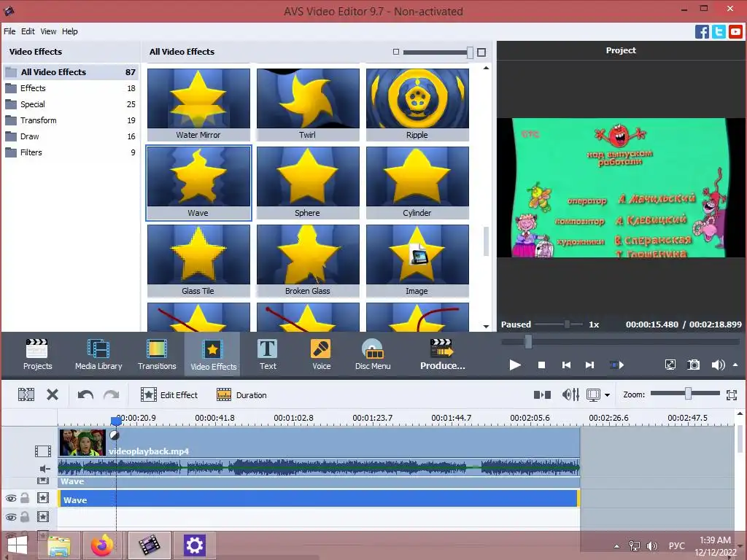Click the storyboard/timeline view switch icon
The width and height of the screenshot is (747, 560).
(x=542, y=394)
